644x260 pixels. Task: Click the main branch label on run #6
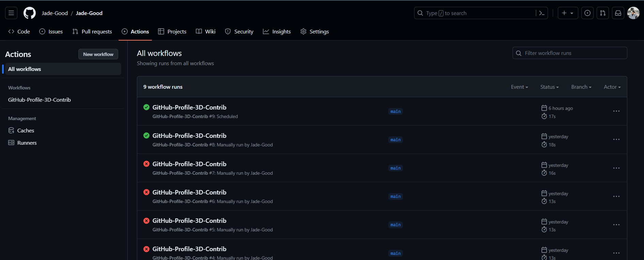point(395,197)
